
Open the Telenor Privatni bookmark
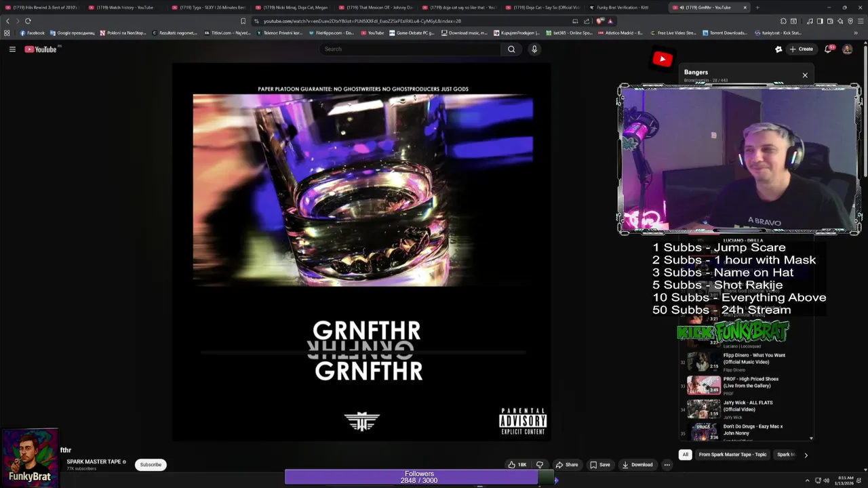pos(279,33)
